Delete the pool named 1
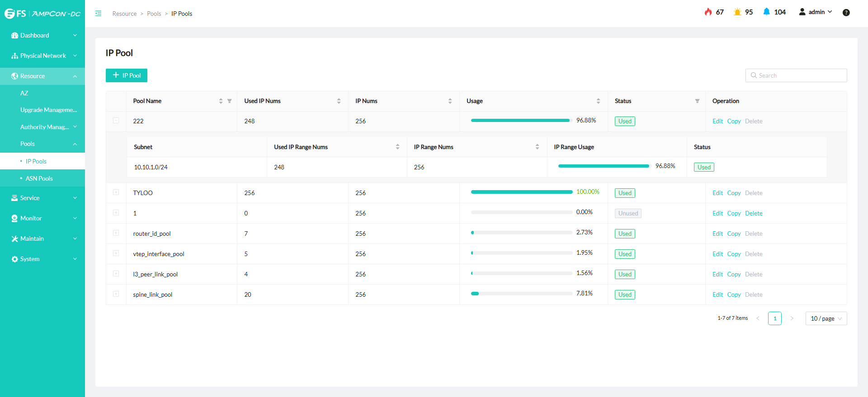The width and height of the screenshot is (868, 397). pos(754,213)
